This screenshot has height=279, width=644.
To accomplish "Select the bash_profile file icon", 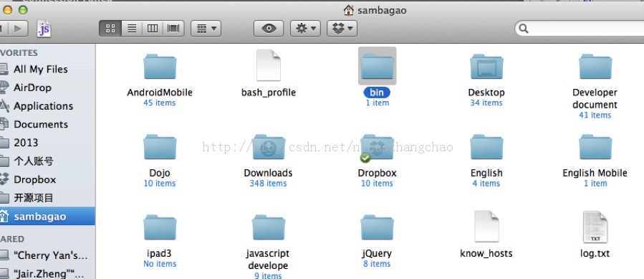I will tap(269, 65).
